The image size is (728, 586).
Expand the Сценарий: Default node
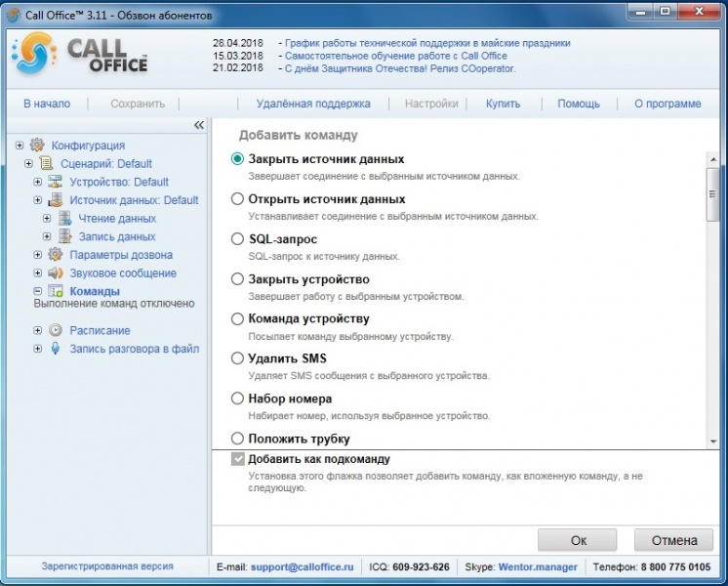coord(28,163)
